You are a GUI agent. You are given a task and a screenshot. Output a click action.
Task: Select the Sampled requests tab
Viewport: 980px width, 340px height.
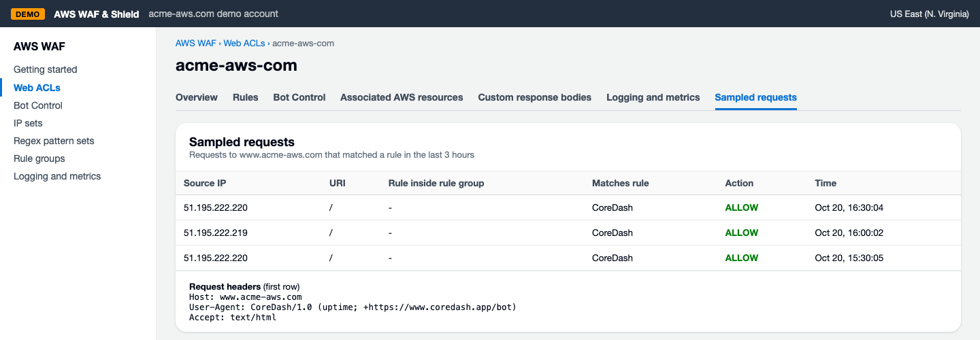756,97
